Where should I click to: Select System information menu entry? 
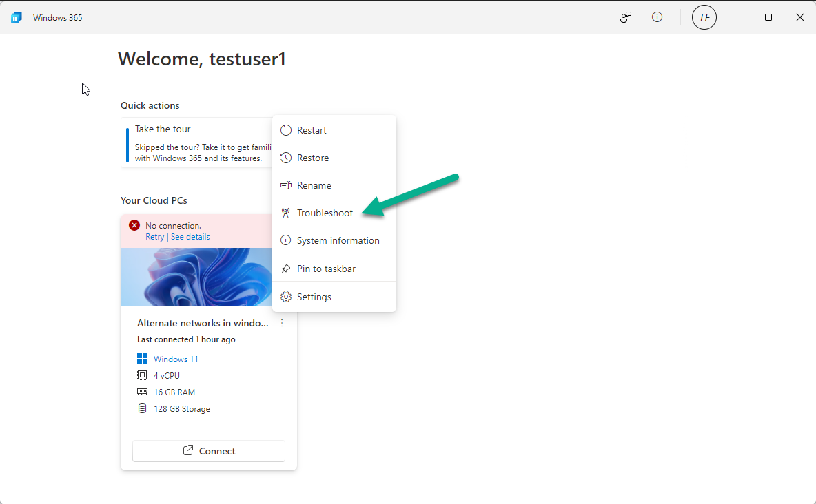(x=338, y=240)
